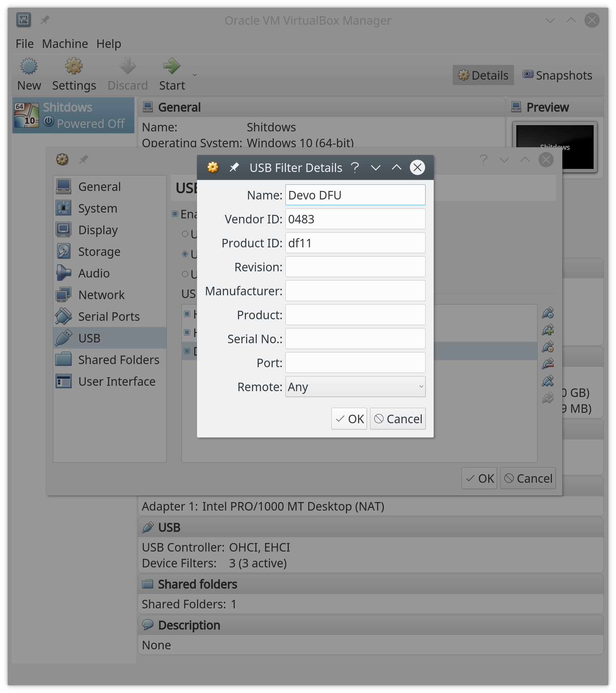Select the USB page in the settings sidebar
The height and width of the screenshot is (693, 616).
click(x=110, y=338)
